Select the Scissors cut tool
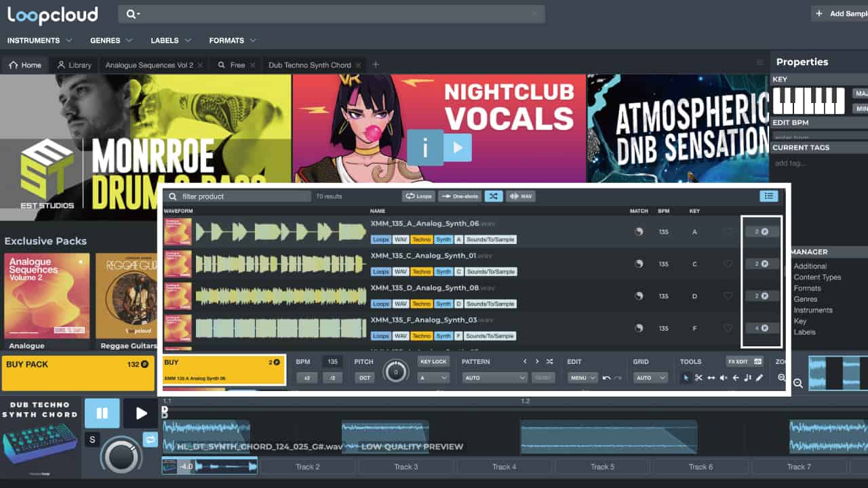This screenshot has width=868, height=488. [x=700, y=378]
